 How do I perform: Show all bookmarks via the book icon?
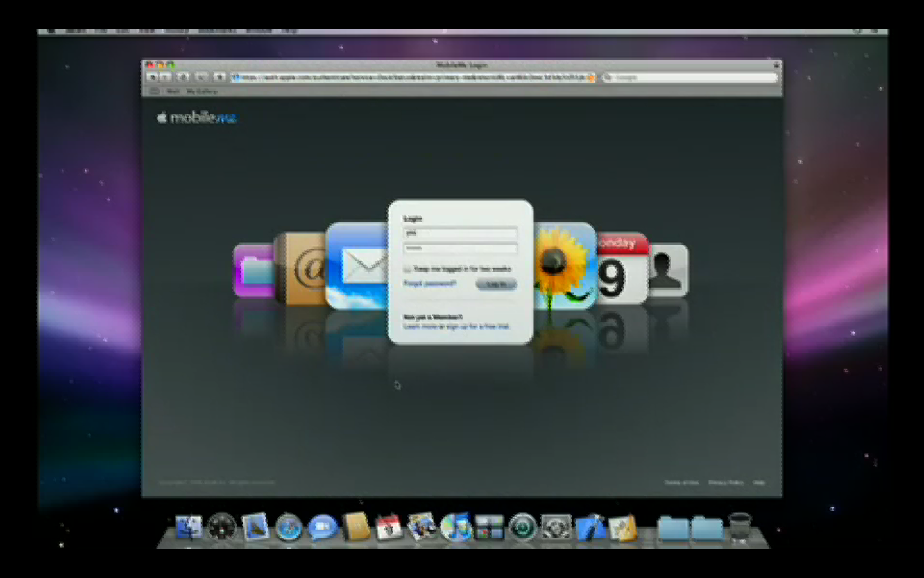pos(155,91)
